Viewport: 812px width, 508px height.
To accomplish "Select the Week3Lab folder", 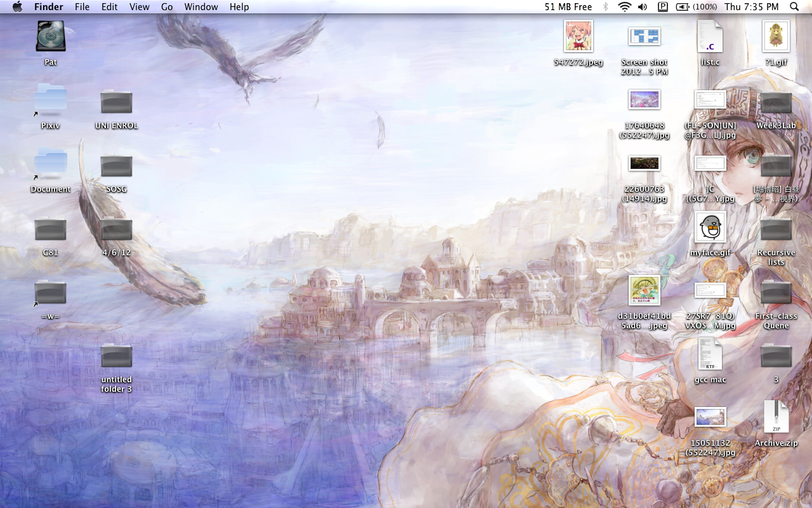I will (776, 102).
